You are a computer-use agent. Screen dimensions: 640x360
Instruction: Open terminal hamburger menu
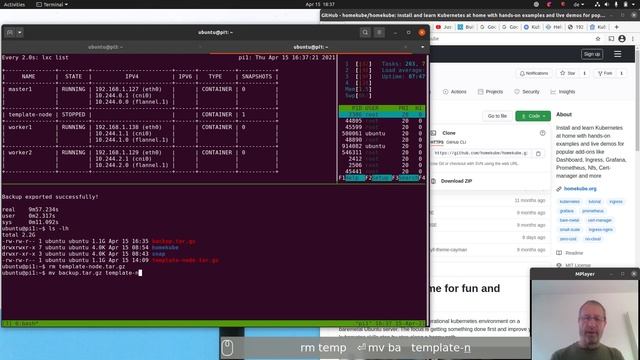pyautogui.click(x=379, y=32)
